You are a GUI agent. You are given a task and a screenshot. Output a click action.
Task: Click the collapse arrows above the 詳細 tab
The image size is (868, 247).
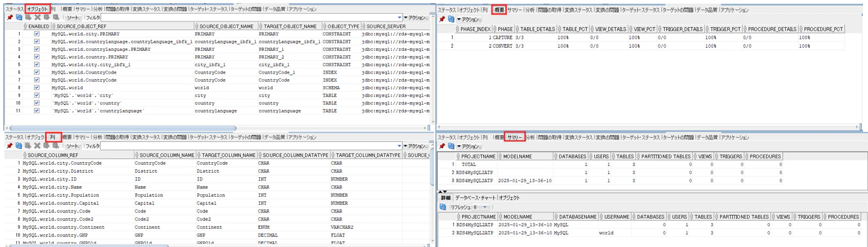[442, 191]
